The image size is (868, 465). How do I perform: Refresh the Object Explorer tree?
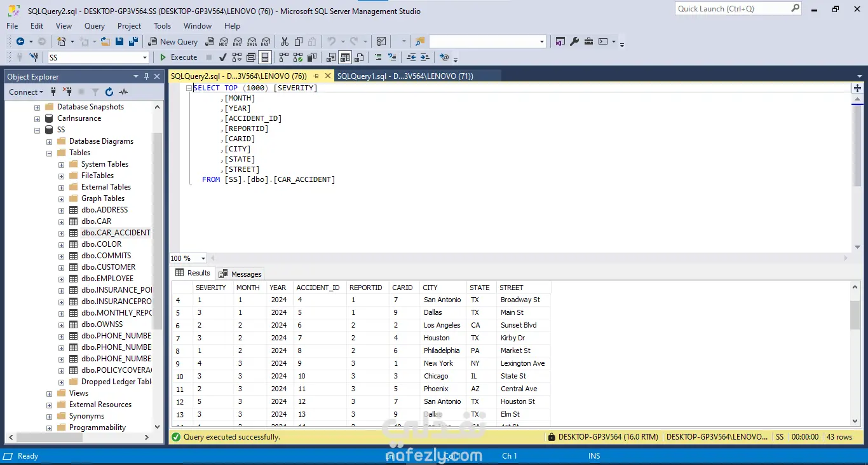click(x=109, y=92)
